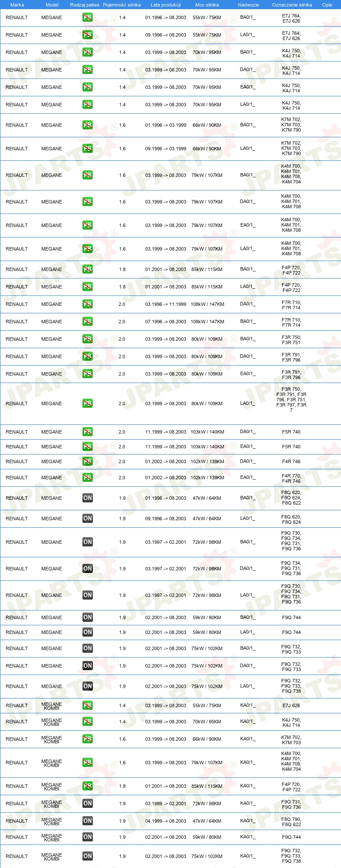The height and width of the screenshot is (868, 341).
Task: Select engine code F3R 750, F3R 751 cell
Action: click(291, 340)
